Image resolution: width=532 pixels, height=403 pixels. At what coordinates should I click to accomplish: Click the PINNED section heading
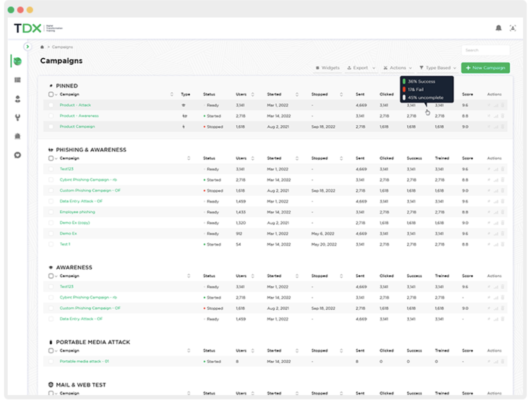[67, 86]
